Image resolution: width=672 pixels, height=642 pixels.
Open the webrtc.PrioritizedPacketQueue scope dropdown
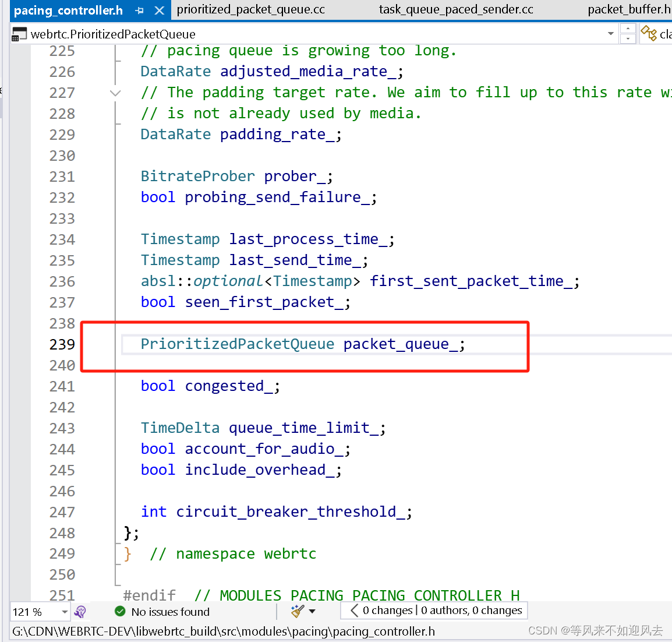click(611, 34)
